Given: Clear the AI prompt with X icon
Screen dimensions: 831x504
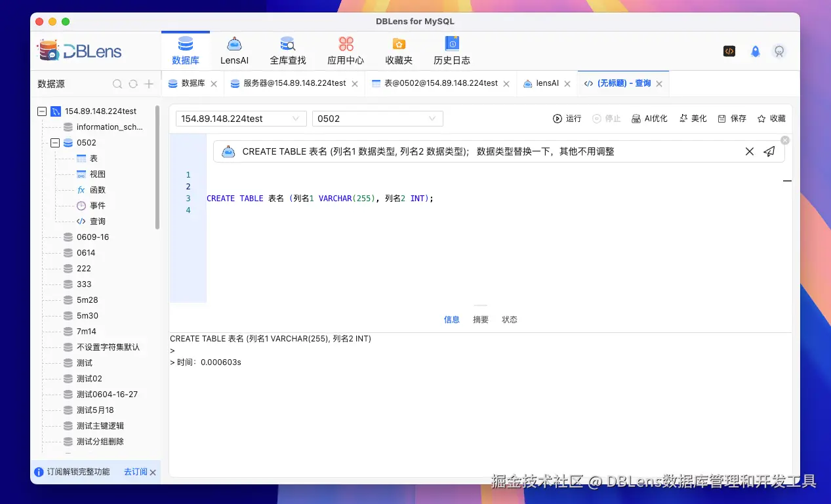Looking at the screenshot, I should [750, 151].
